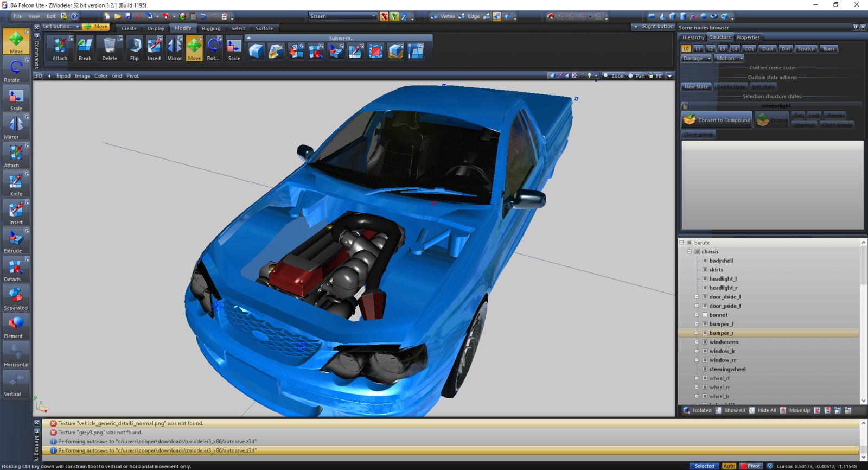Viewport: 868px width, 470px height.
Task: Switch to the Rigging ribbon tab
Action: click(211, 28)
